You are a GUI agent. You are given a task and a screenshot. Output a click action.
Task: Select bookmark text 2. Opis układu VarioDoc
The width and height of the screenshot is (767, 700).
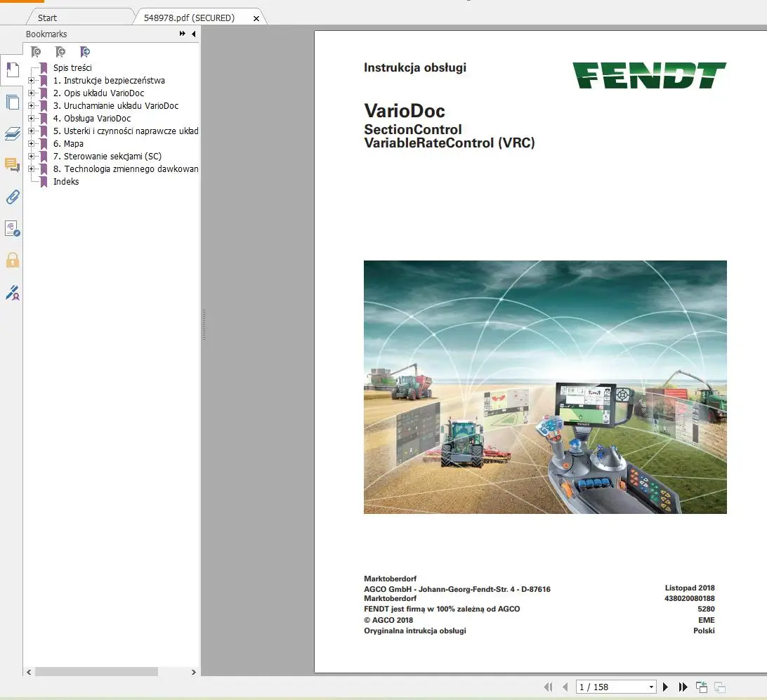click(99, 93)
